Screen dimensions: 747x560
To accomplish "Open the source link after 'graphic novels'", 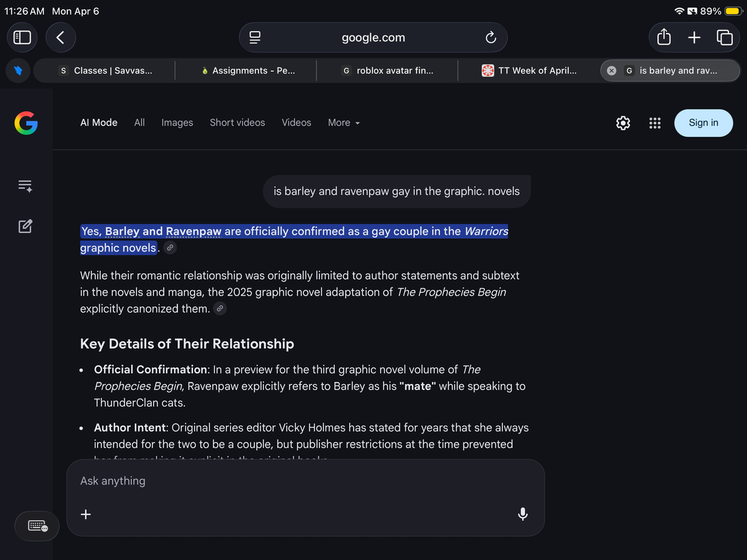I will tap(170, 248).
